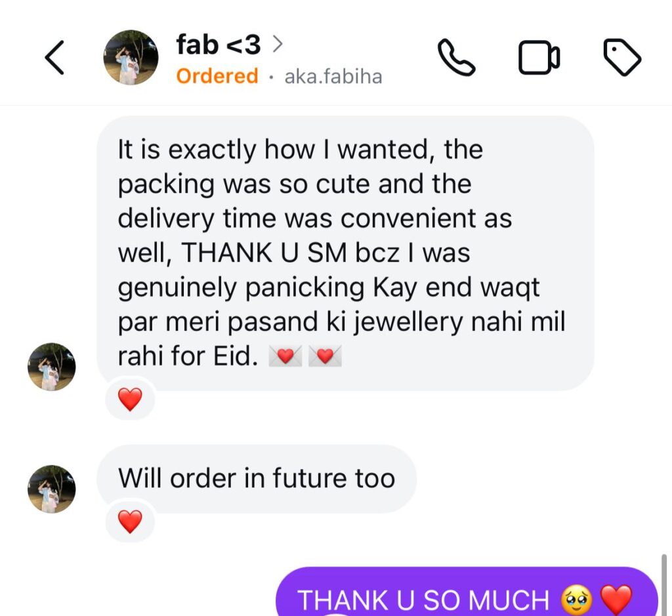
Task: Start a video call with fab
Action: (539, 58)
